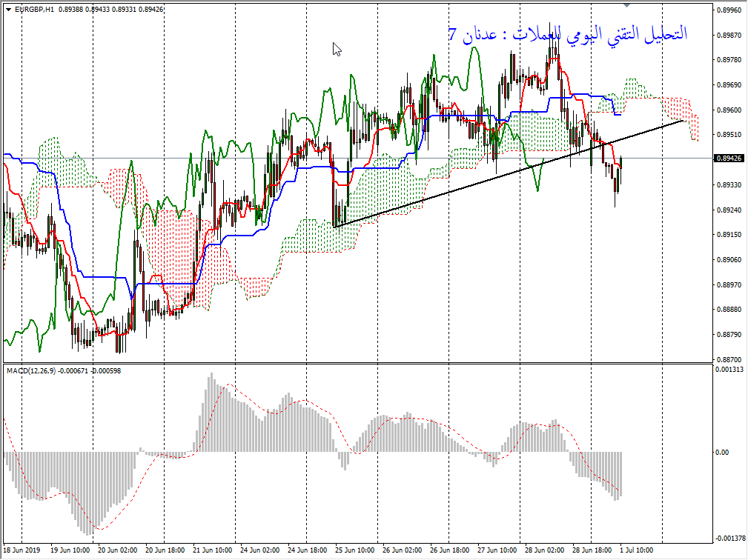
Task: Click price level 0.89510 on the scale
Action: click(729, 134)
